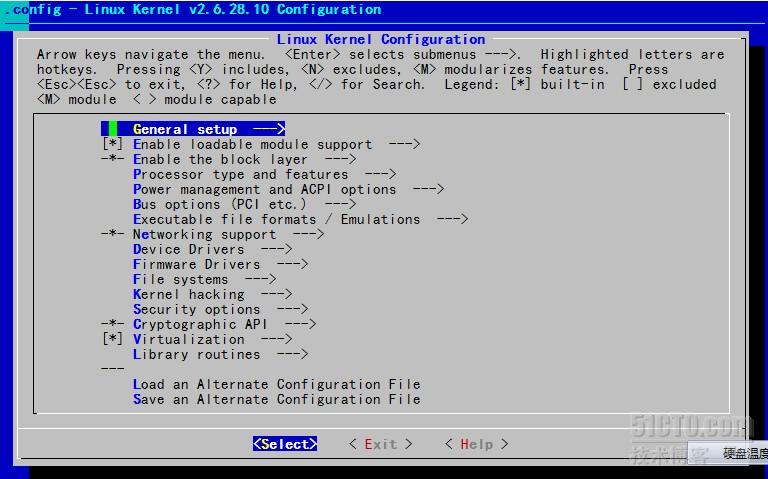Image resolution: width=768 pixels, height=479 pixels.
Task: Open File systems submenu
Action: (205, 280)
